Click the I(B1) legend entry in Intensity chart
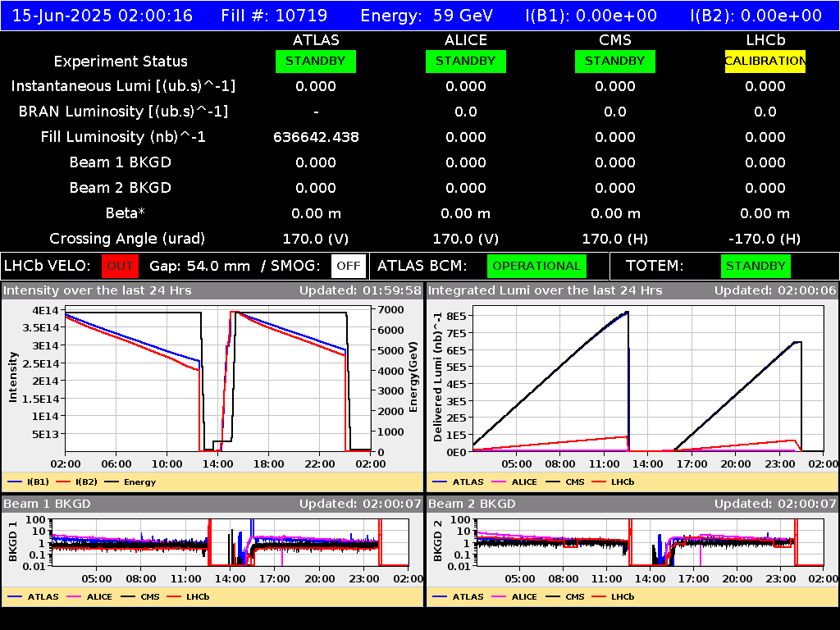840x630 pixels. (29, 482)
